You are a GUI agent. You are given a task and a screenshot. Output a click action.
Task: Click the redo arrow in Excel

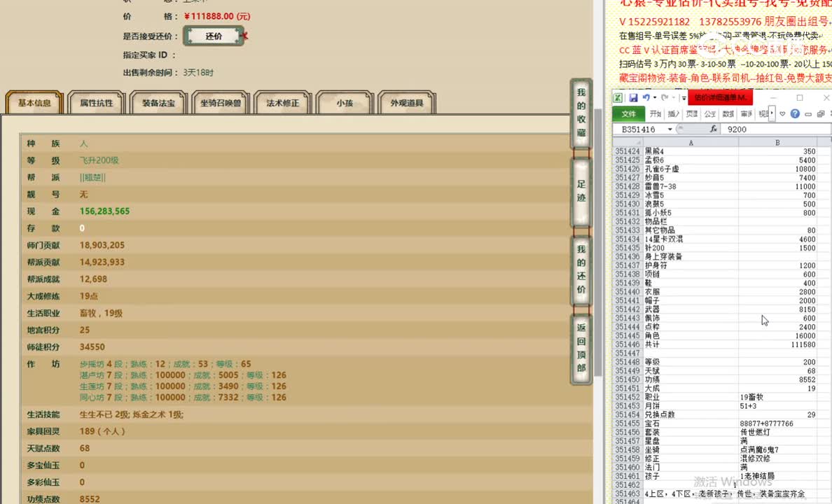(x=663, y=98)
